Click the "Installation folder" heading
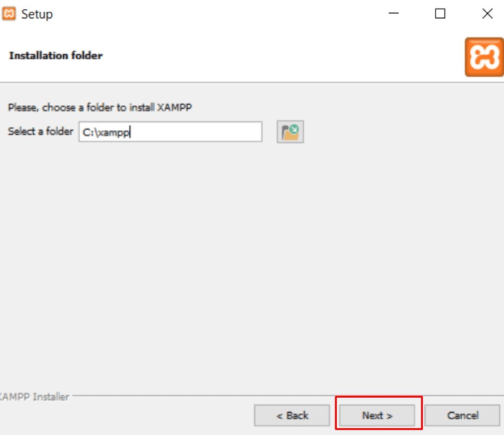 [x=56, y=55]
